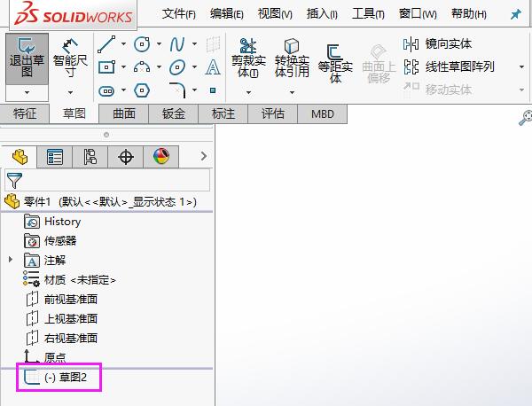Open dropdown under Smart Dimension

[x=70, y=92]
